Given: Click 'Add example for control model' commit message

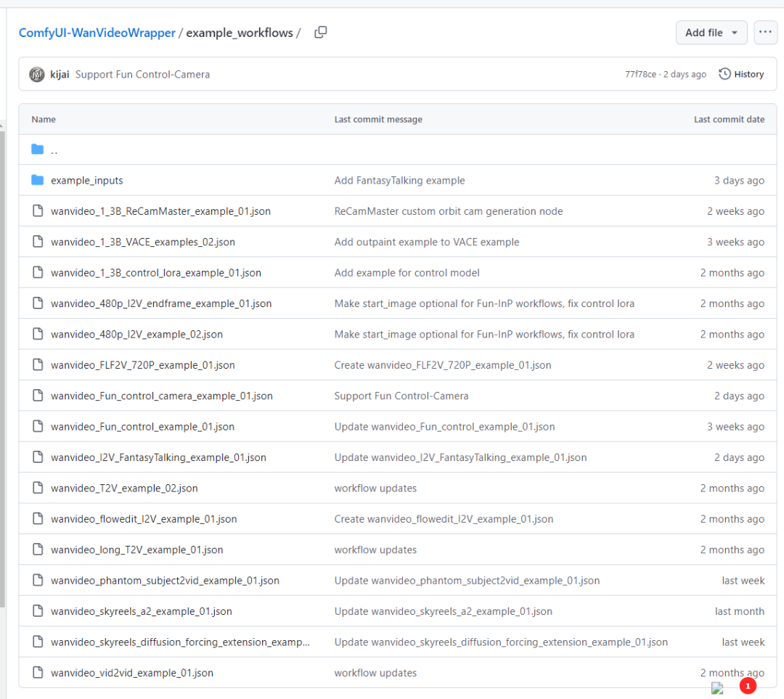Looking at the screenshot, I should [x=407, y=273].
